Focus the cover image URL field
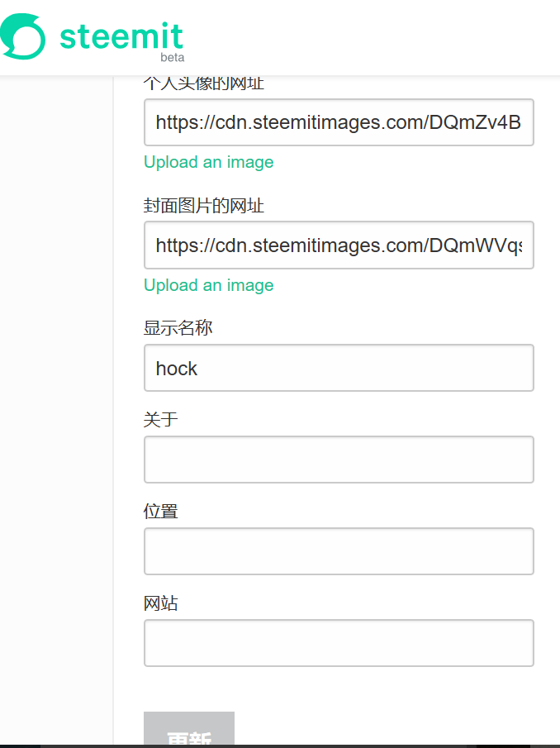 [339, 245]
